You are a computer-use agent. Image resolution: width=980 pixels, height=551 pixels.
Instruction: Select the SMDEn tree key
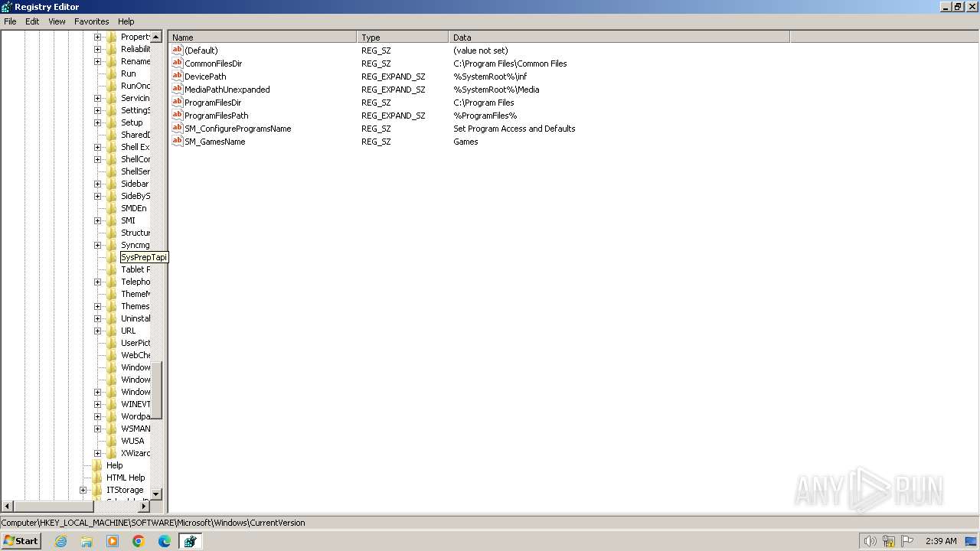(134, 208)
